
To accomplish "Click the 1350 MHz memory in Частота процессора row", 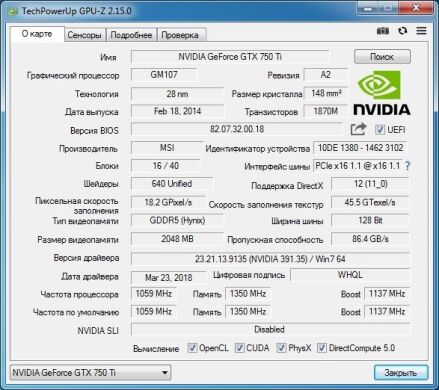I will point(248,294).
